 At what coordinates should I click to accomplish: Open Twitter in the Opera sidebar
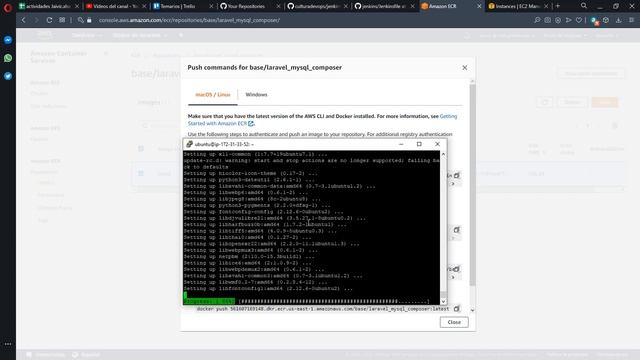[x=8, y=76]
